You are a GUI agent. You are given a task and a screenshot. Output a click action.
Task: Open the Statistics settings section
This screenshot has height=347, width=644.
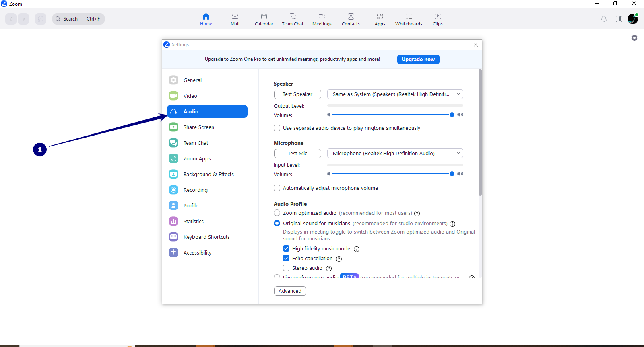coord(207,221)
